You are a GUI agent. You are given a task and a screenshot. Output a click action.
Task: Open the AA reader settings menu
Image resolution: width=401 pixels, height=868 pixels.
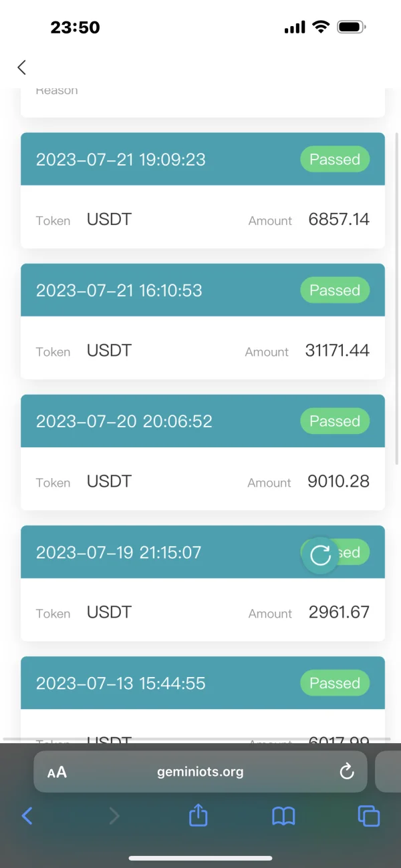pos(57,773)
